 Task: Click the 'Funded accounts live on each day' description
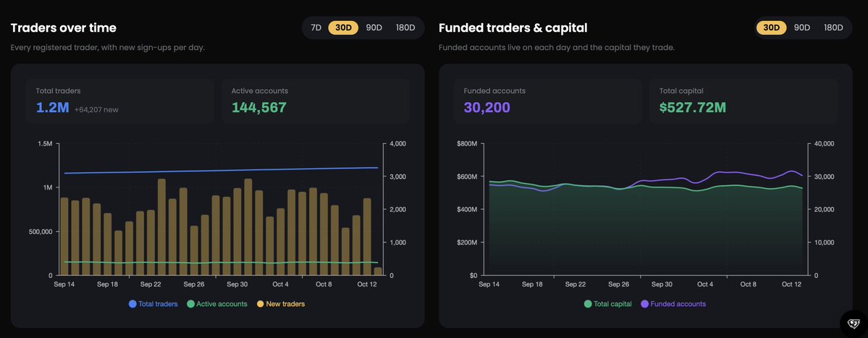coord(556,48)
